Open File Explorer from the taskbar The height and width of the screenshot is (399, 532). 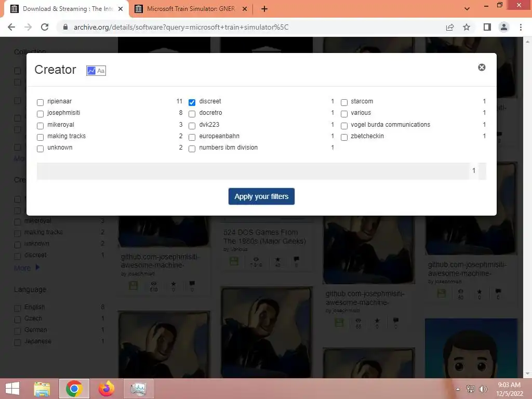[x=42, y=389]
